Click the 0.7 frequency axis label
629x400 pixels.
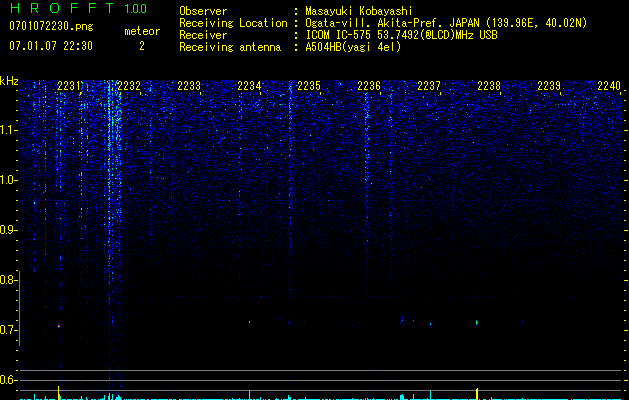(8, 330)
